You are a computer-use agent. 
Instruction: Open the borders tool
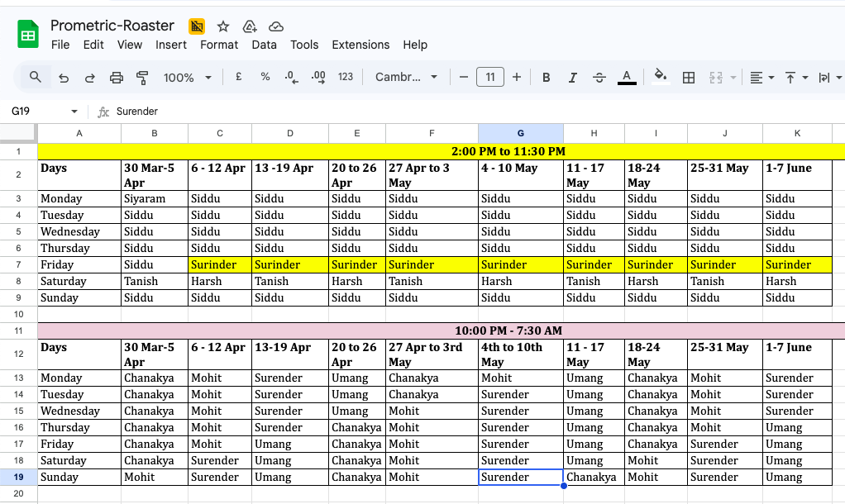tap(688, 78)
